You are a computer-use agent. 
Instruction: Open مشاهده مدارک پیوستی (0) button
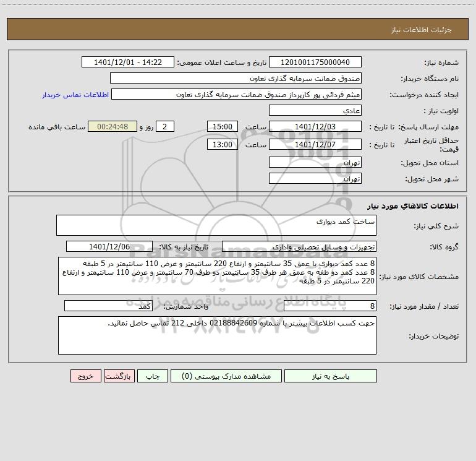pos(226,376)
